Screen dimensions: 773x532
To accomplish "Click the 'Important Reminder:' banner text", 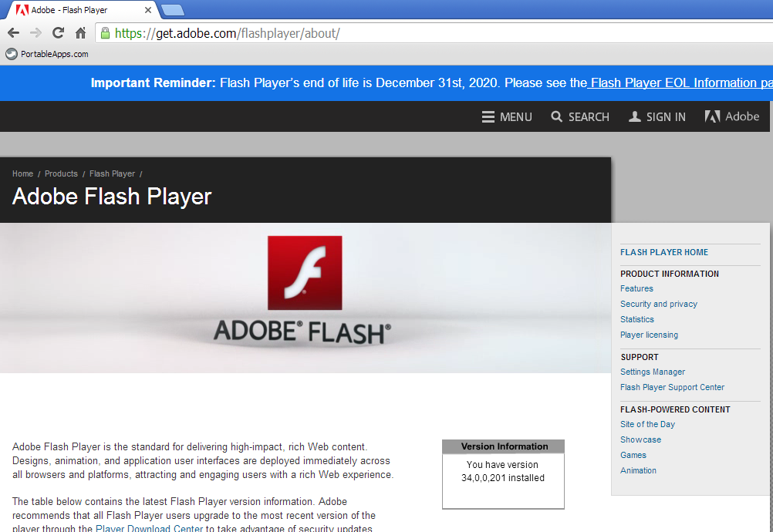I will [154, 82].
